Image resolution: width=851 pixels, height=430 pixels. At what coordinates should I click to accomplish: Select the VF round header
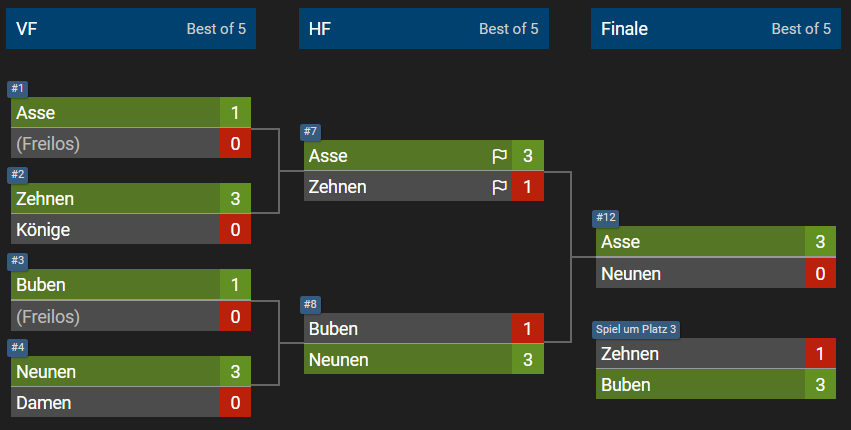click(x=131, y=28)
